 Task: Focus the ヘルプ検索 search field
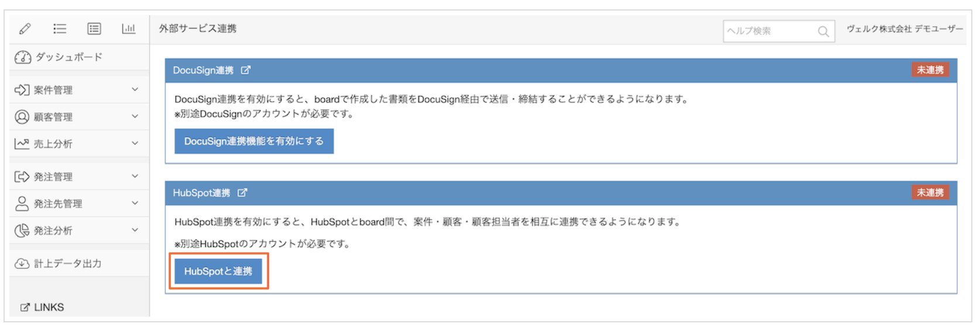point(769,32)
